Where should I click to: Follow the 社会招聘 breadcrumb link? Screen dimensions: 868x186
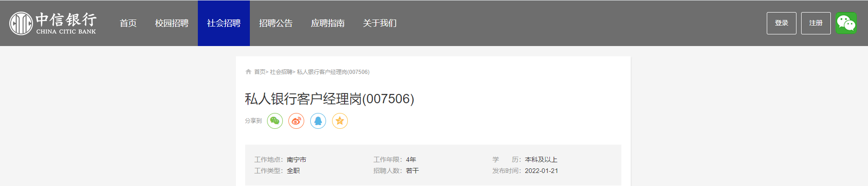pos(281,72)
